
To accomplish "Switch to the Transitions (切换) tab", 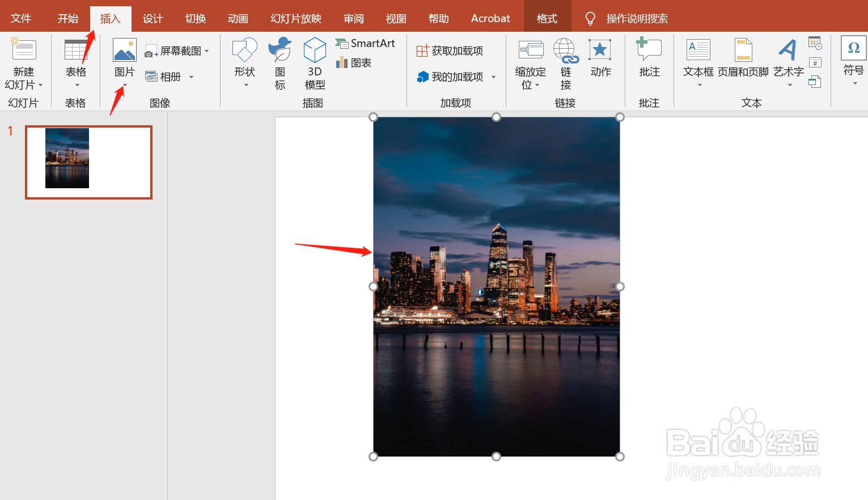I will [196, 19].
